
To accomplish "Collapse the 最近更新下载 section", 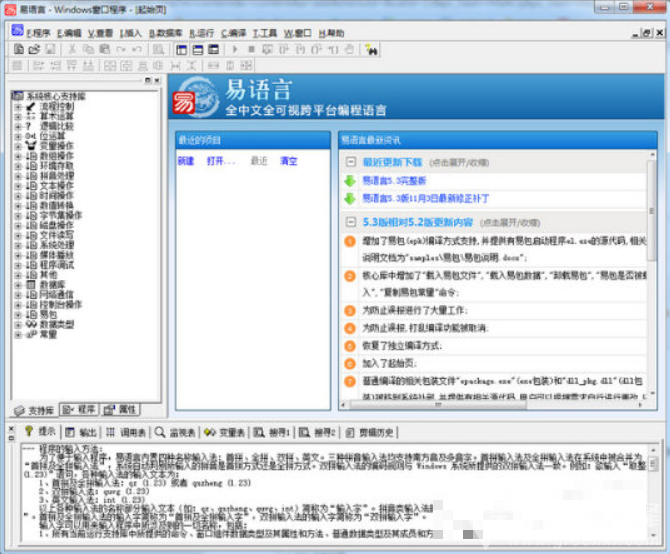I will 350,162.
